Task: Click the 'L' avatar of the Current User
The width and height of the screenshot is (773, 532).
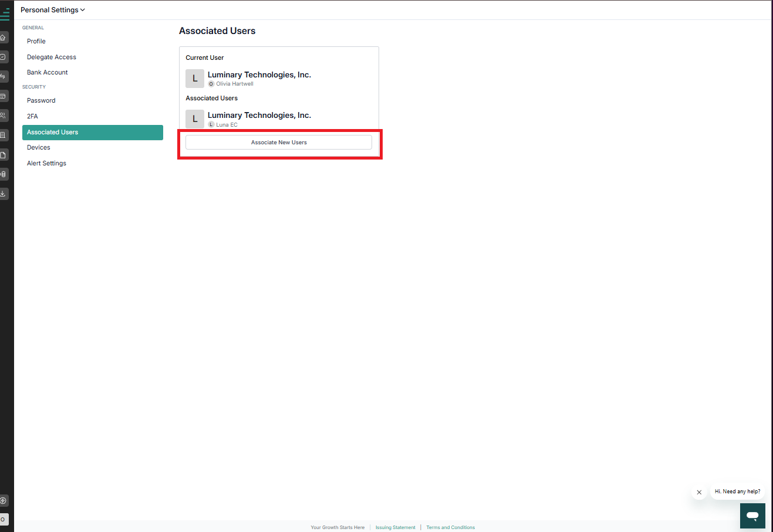Action: pyautogui.click(x=195, y=79)
